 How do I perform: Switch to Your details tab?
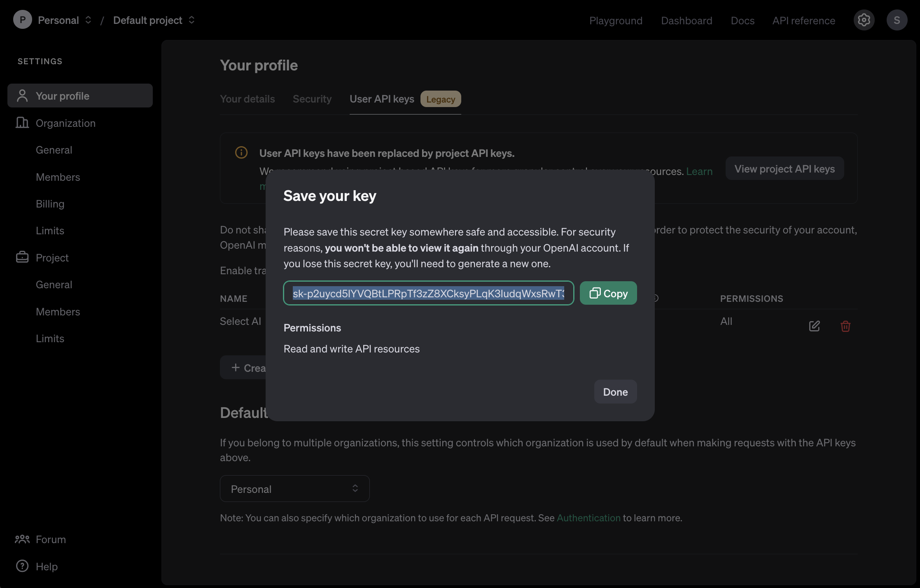click(x=247, y=99)
